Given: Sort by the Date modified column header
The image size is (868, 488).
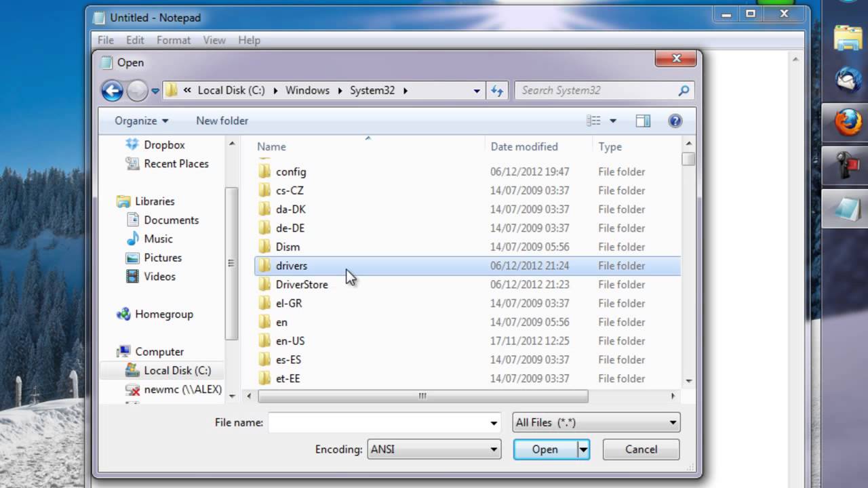Looking at the screenshot, I should 524,146.
